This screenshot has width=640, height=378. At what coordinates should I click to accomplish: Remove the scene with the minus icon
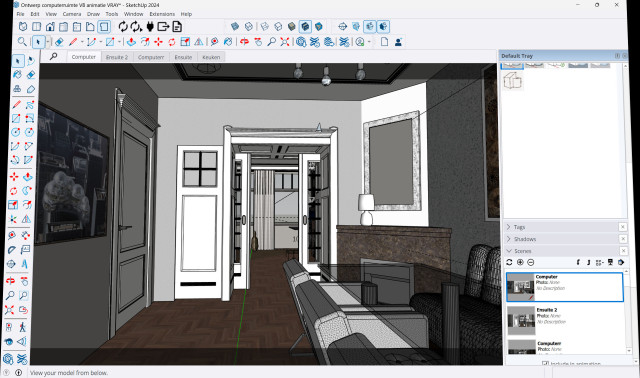[531, 262]
